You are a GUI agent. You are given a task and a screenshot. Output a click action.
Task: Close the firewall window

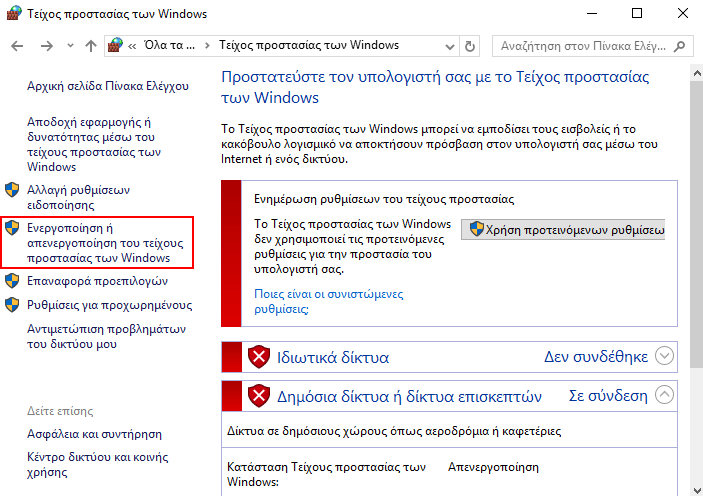(682, 13)
